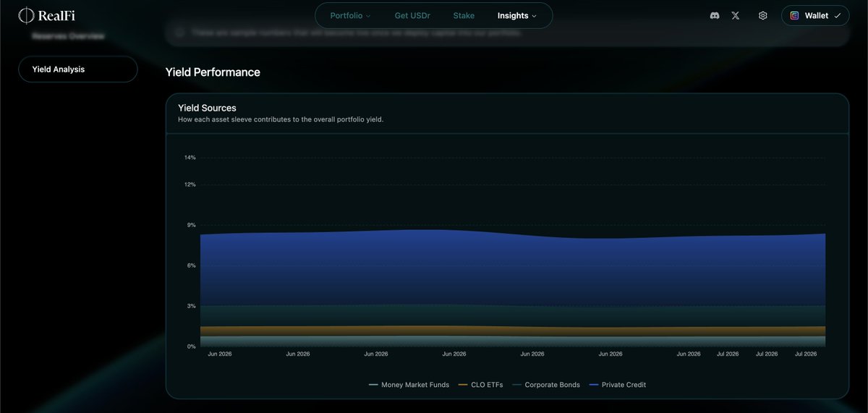Viewport: 868px width, 413px height.
Task: Click the 9% y-axis label
Action: tap(191, 225)
